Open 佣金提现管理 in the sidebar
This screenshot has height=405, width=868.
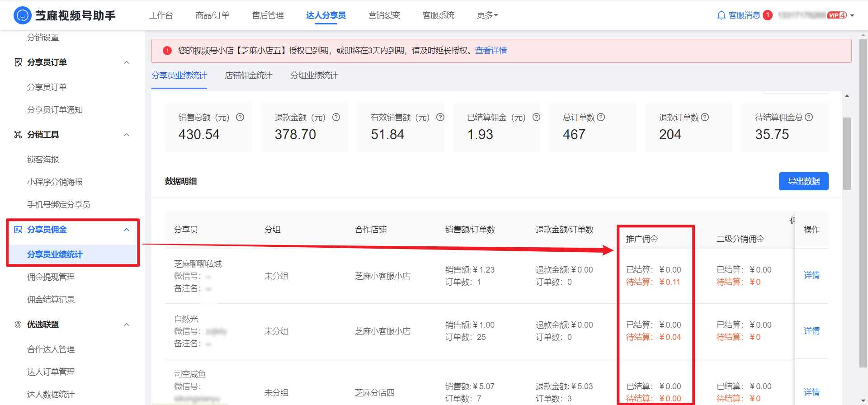click(51, 277)
